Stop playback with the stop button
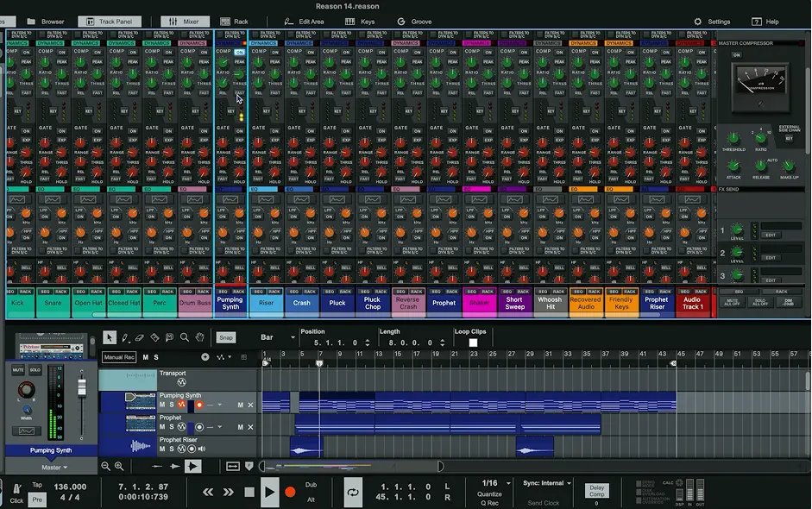Screen dimensions: 812x509 [x=249, y=492]
